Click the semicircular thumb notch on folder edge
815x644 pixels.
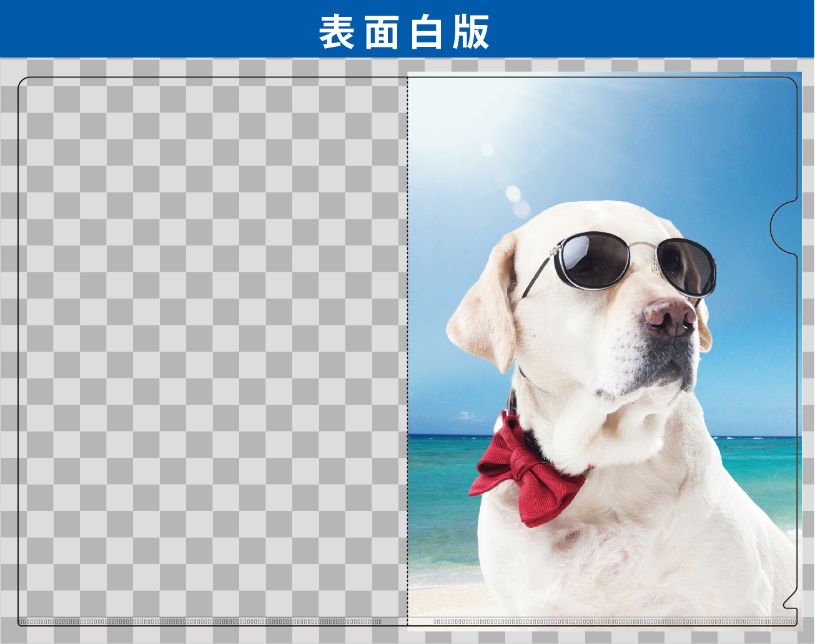[784, 227]
